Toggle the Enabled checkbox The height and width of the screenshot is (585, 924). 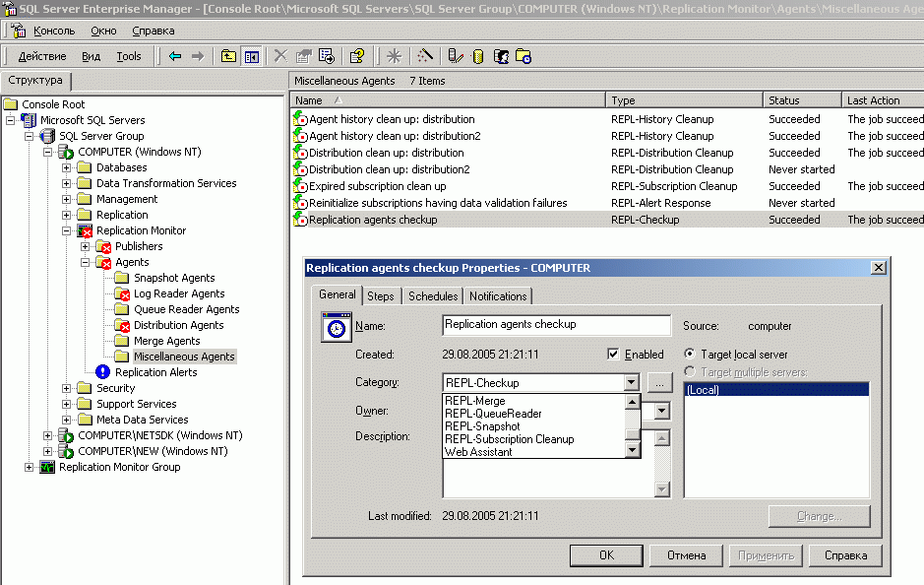(613, 354)
